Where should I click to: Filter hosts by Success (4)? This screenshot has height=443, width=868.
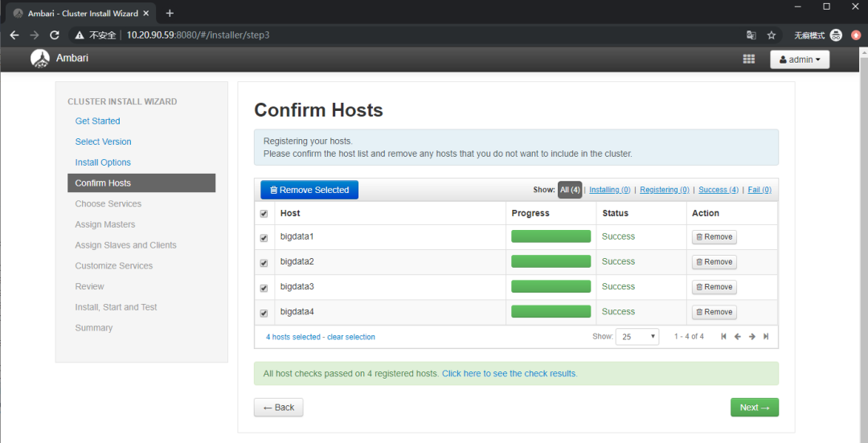tap(719, 190)
